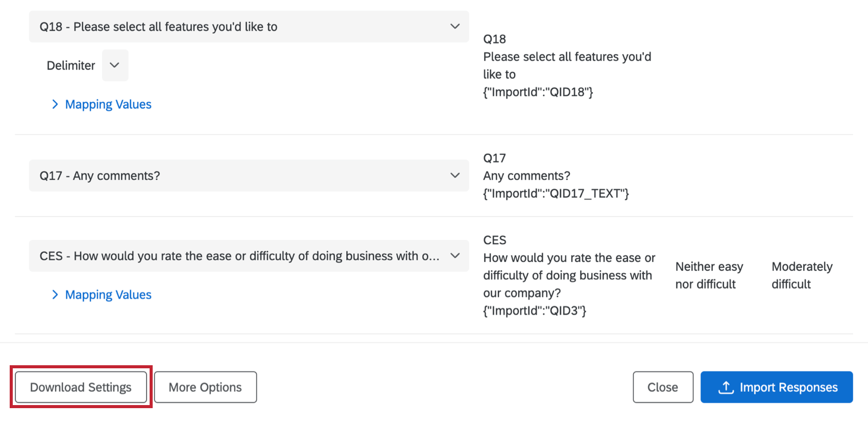Click the Import Responses button
The width and height of the screenshot is (868, 425).
click(x=776, y=387)
